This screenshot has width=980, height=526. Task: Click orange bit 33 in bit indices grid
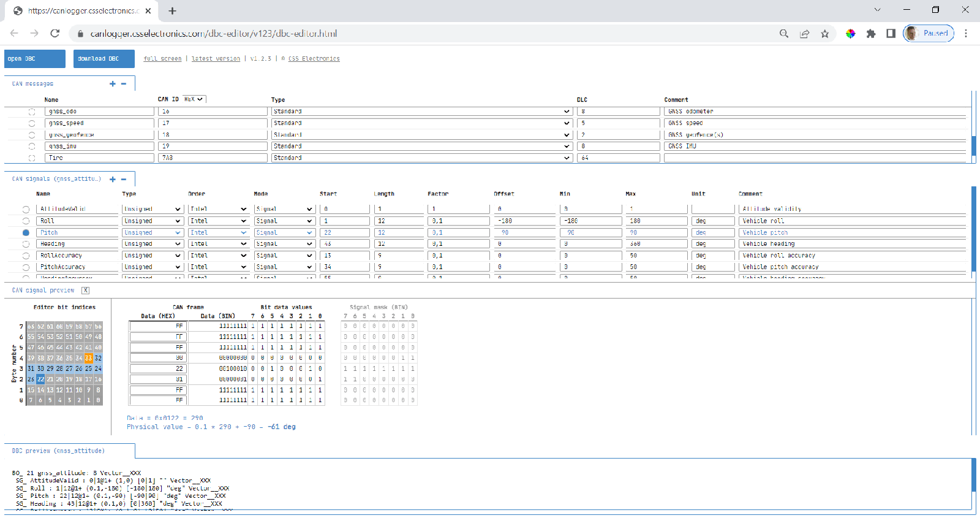[x=89, y=358]
